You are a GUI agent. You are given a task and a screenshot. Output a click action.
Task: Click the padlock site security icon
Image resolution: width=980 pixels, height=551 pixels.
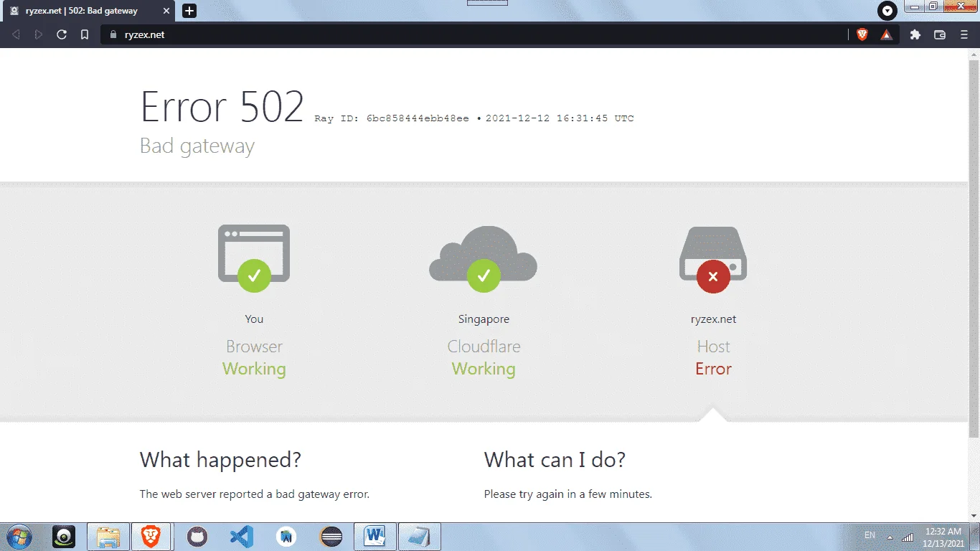[x=113, y=34]
